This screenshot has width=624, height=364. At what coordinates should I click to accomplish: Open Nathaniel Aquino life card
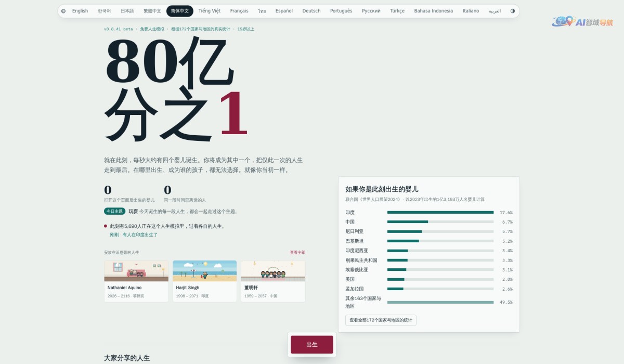pos(136,281)
